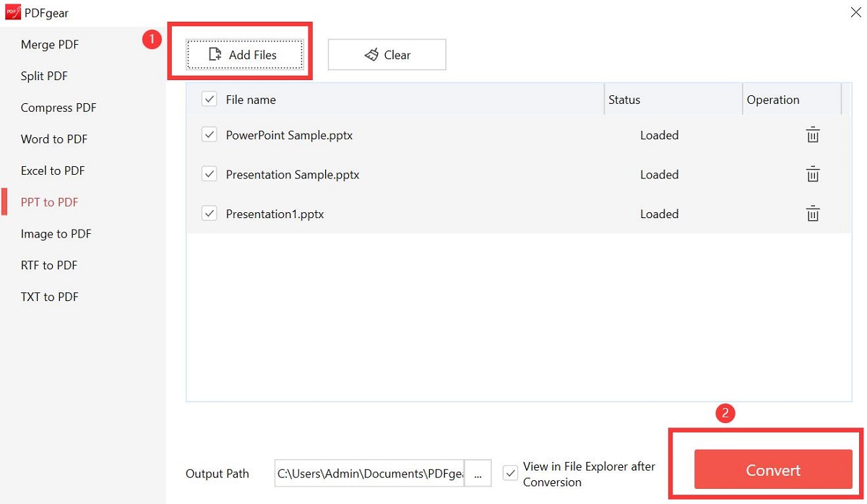
Task: Remove Presentation Sample.pptx with its trash icon
Action: pyautogui.click(x=813, y=174)
